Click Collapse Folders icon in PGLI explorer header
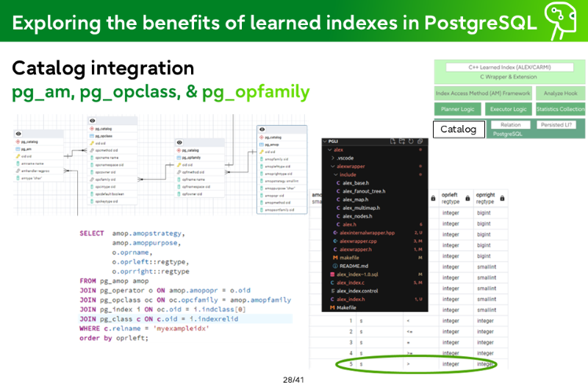Viewport: 588px width, 387px height. pos(420,141)
